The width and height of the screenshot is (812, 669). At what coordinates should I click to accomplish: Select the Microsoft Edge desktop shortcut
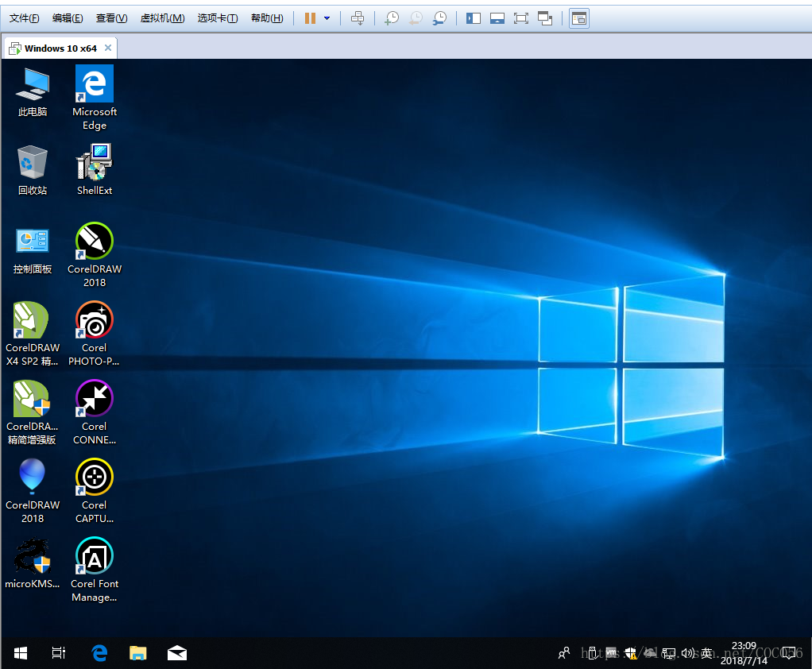click(x=95, y=98)
